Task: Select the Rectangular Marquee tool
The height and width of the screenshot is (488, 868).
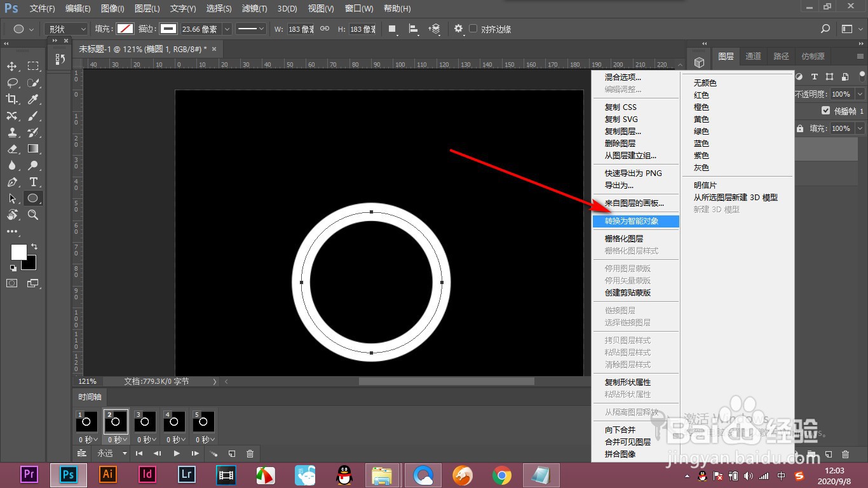Action: (33, 66)
